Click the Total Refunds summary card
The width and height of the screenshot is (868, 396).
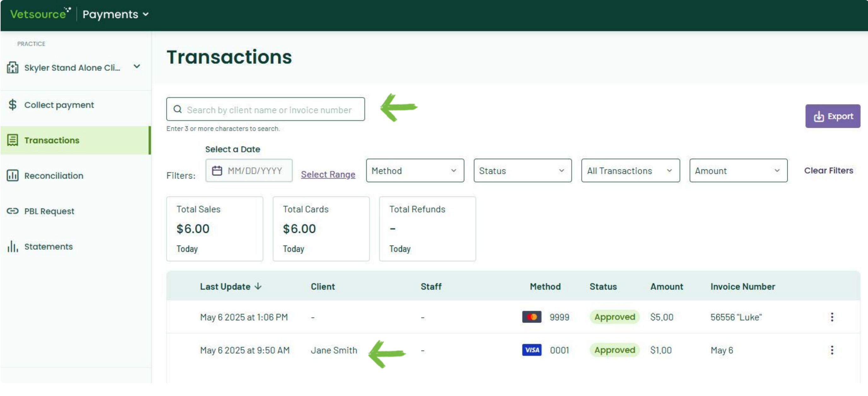point(428,229)
